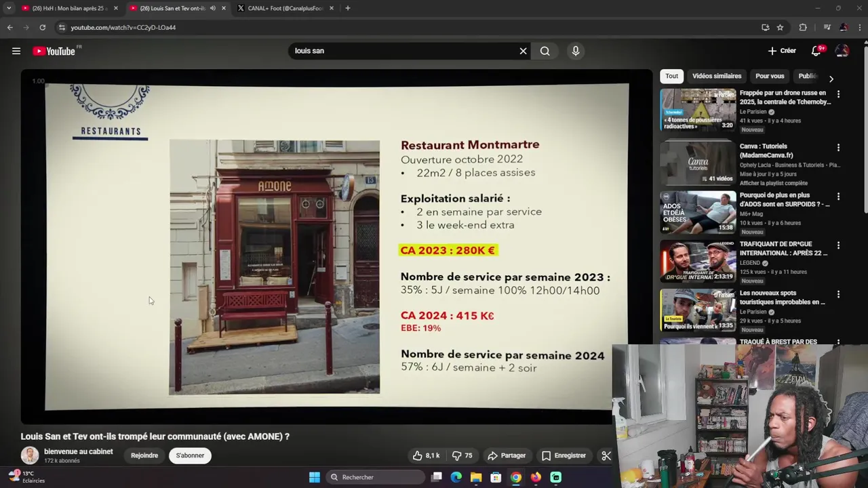Open the 'bienvenue au cabinet' channel avatar
868x488 pixels.
pos(30,455)
